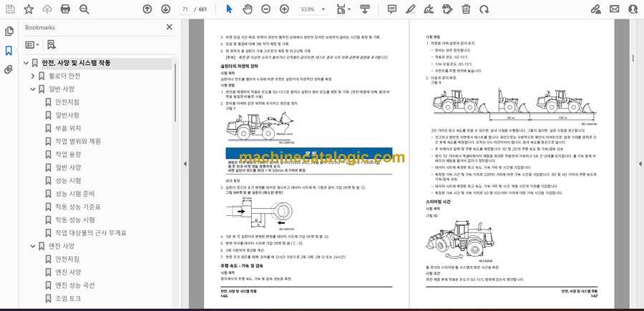
Task: Open the 안전지침 bookmark under 일반 사양
Action: [67, 102]
